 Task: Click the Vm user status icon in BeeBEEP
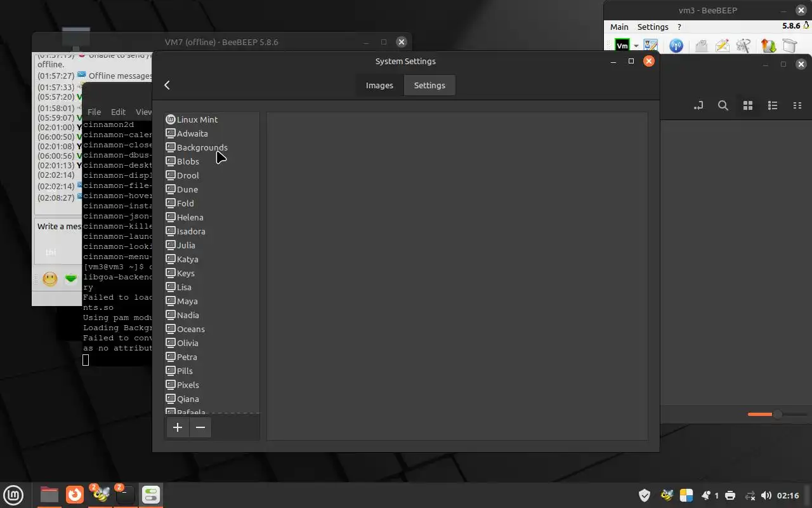point(622,46)
